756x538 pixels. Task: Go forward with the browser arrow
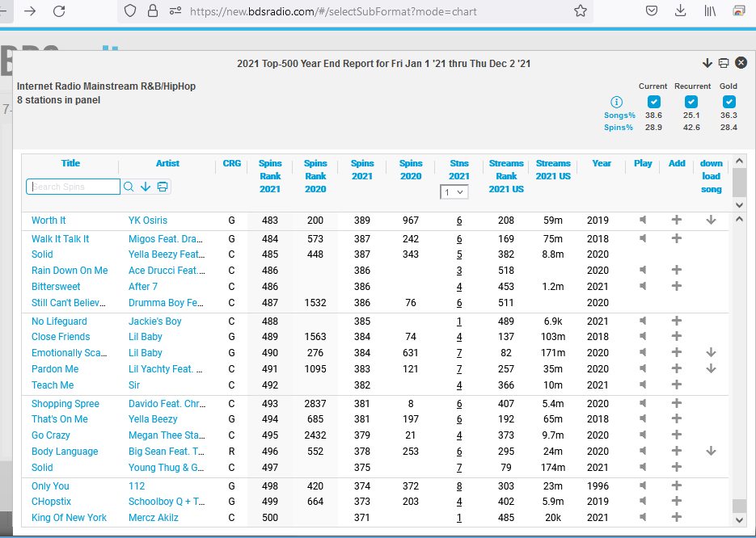(x=30, y=11)
